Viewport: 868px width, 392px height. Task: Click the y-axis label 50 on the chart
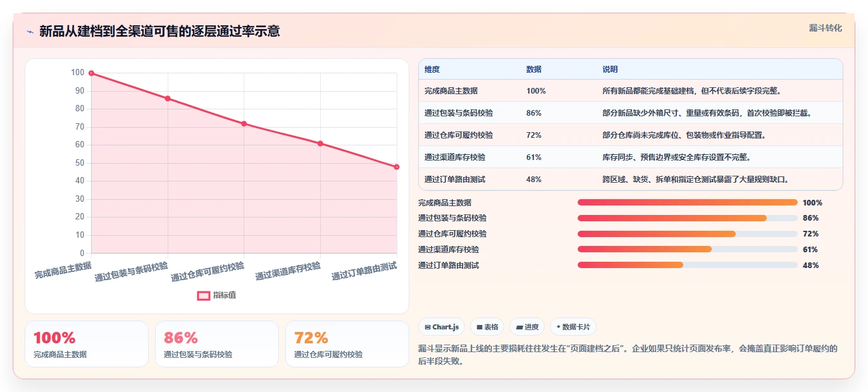click(x=80, y=163)
